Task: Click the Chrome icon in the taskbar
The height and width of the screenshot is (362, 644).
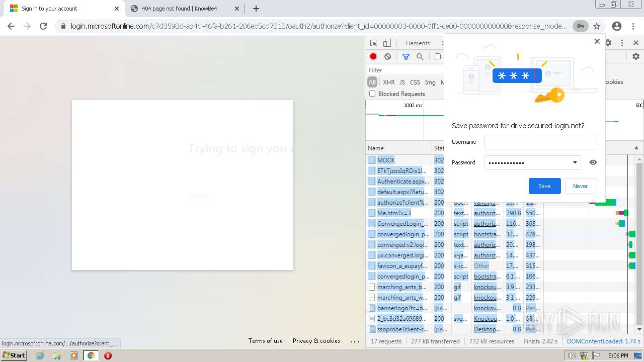Action: click(x=91, y=355)
